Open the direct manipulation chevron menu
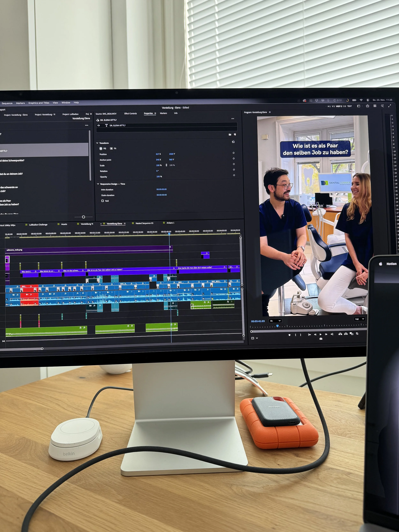Viewport: 399px width, 532px height. [x=257, y=338]
